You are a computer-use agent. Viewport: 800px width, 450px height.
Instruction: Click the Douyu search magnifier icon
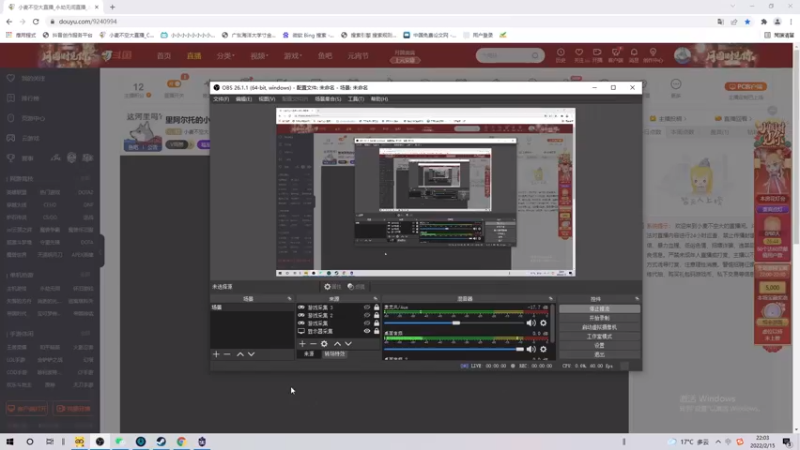pos(535,55)
